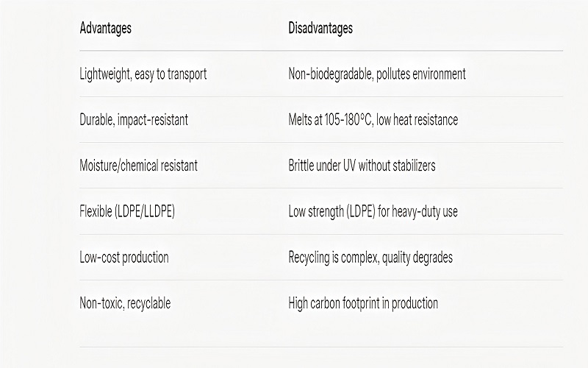Select the Moisture/chemical resistant entry
The image size is (588, 368).
138,166
